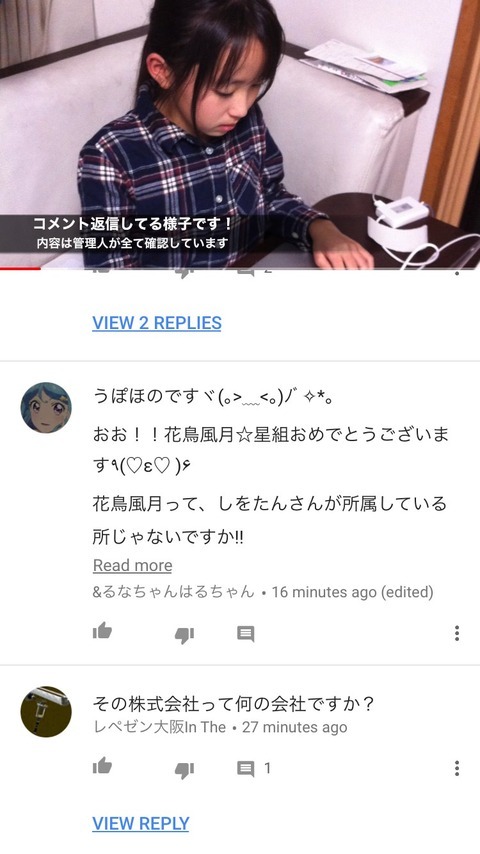This screenshot has width=480, height=854.
Task: Open レペゼン大阪In The commenter name
Action: 160,727
